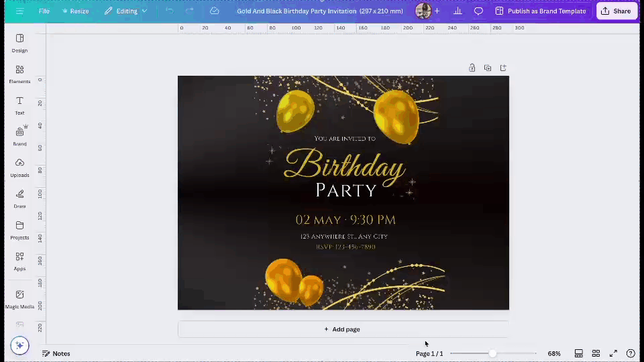Duplicate the page

point(488,68)
